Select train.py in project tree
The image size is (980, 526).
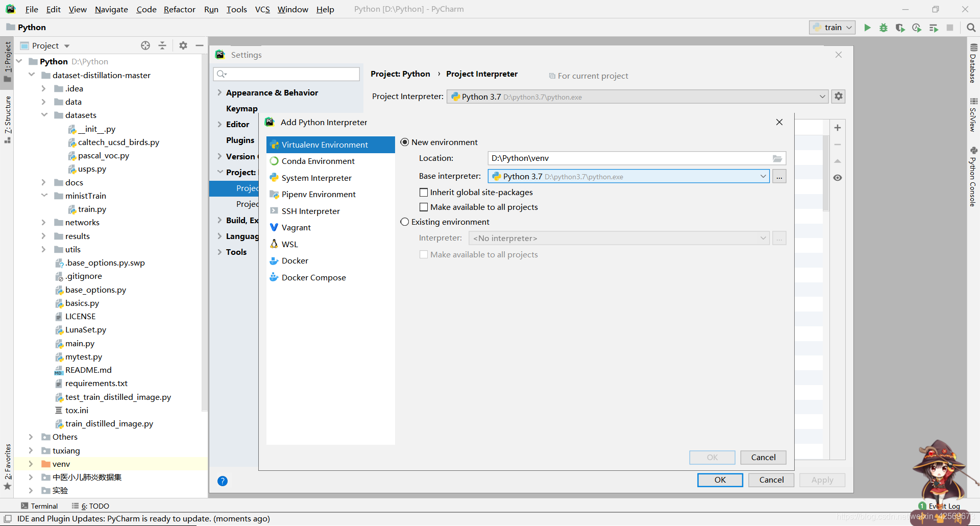(92, 209)
